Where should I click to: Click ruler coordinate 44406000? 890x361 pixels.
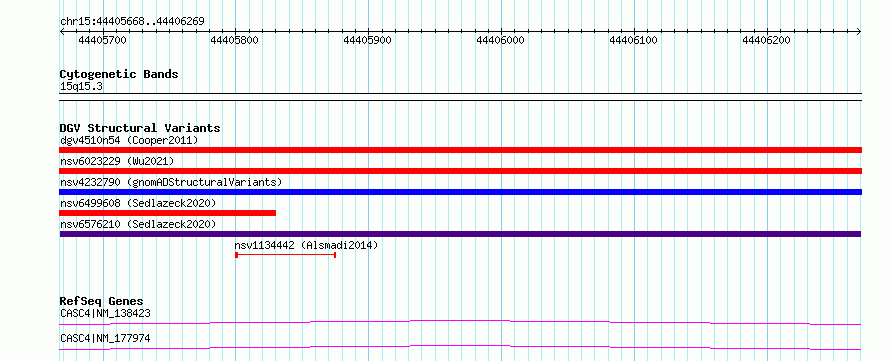coord(500,40)
